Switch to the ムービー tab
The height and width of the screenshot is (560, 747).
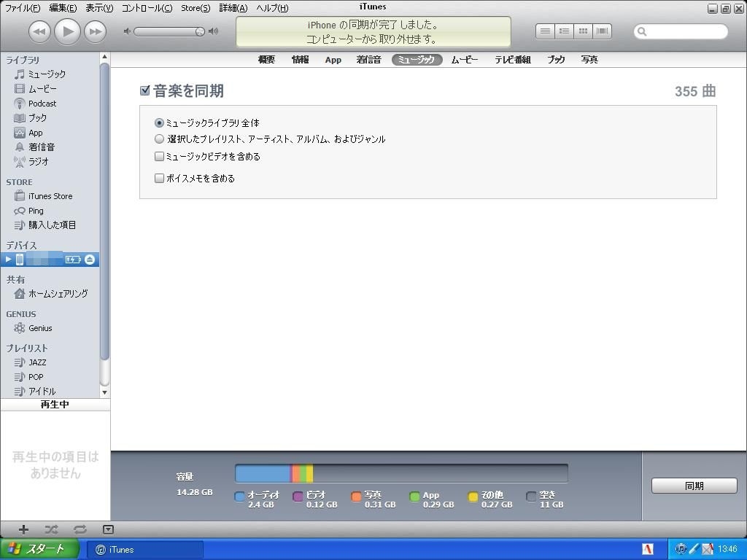pyautogui.click(x=465, y=60)
